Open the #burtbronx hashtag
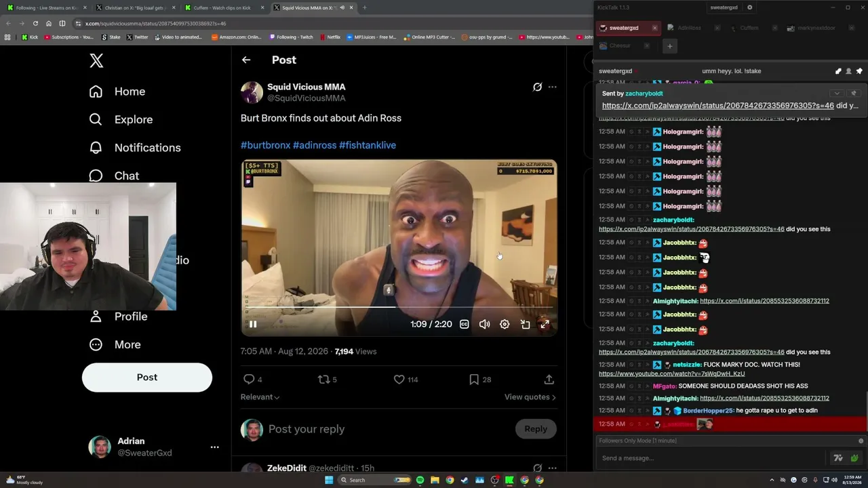The height and width of the screenshot is (488, 868). pyautogui.click(x=265, y=145)
